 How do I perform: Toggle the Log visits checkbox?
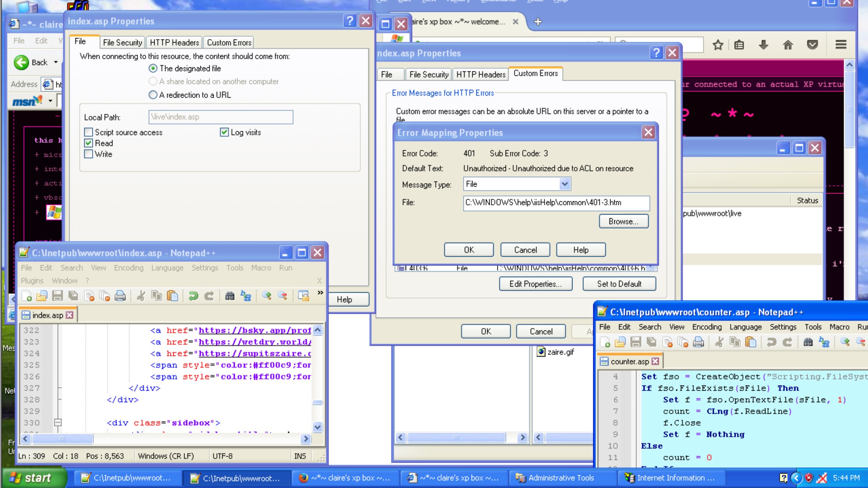(x=224, y=132)
